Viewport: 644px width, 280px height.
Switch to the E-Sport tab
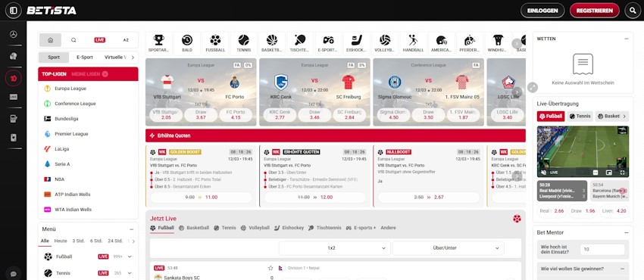(x=85, y=58)
